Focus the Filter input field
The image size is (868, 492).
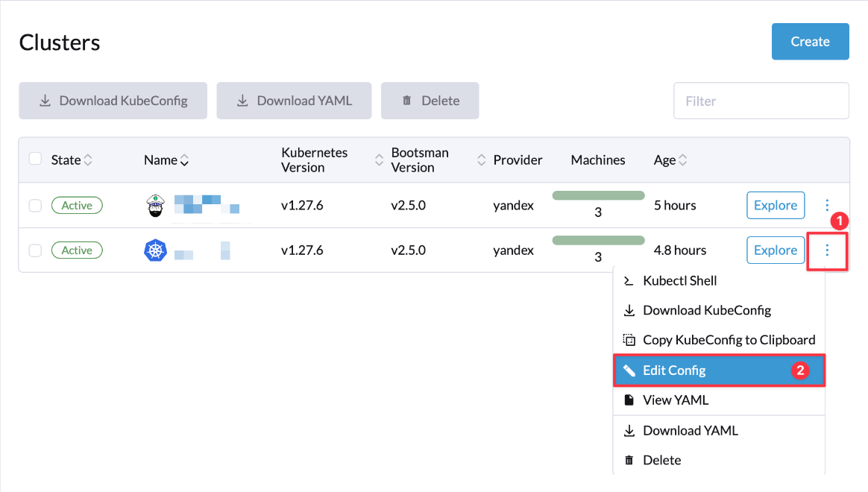[761, 101]
